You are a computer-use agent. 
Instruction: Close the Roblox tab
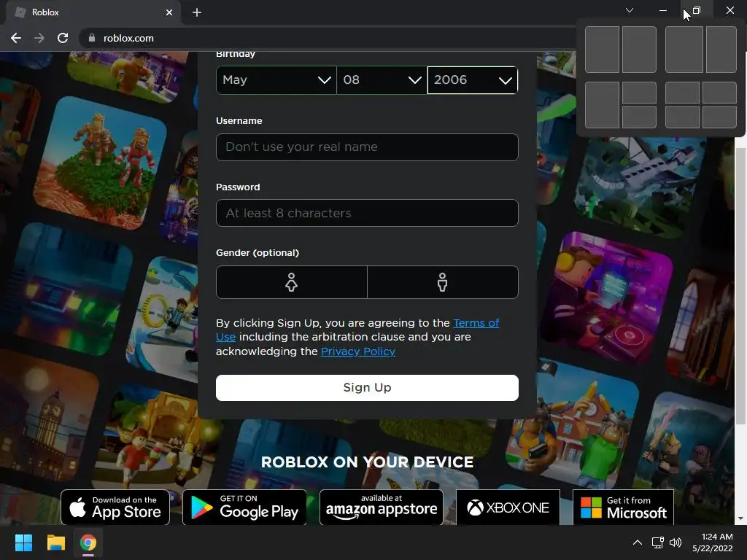coord(169,12)
